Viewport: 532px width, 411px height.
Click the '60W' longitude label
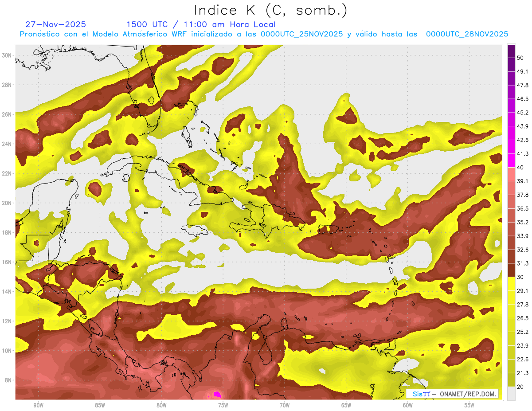408,405
